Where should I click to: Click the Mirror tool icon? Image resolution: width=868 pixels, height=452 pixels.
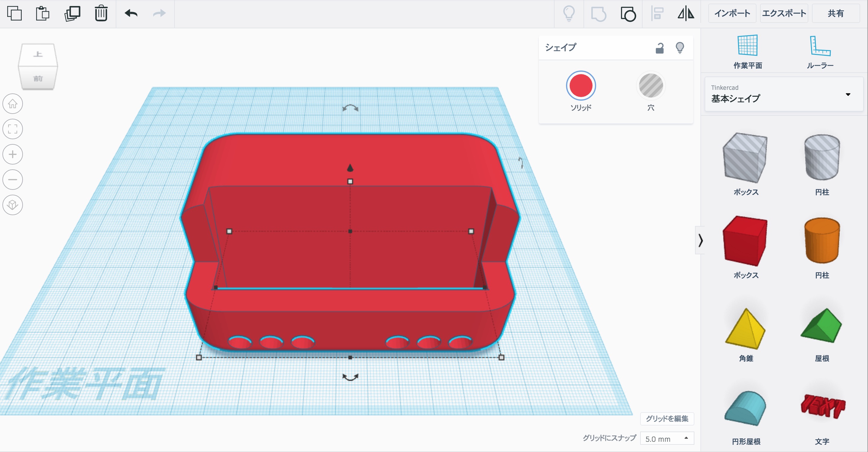pyautogui.click(x=686, y=14)
